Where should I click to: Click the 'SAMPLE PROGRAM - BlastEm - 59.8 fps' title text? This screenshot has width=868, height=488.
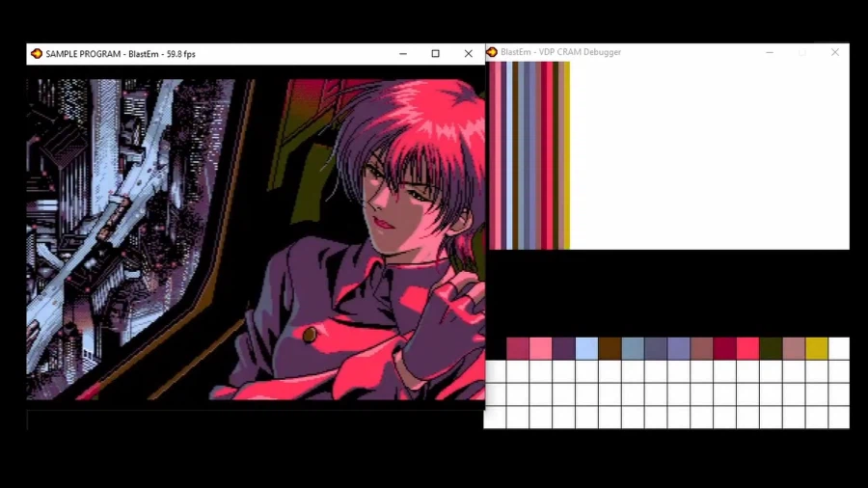121,54
